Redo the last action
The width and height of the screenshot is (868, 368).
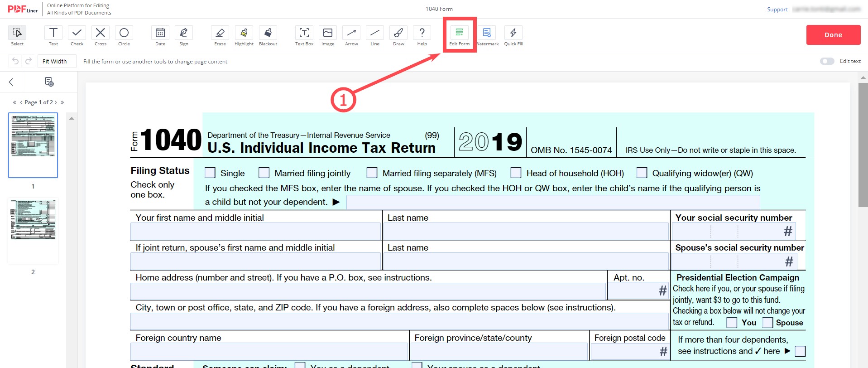[x=29, y=61]
